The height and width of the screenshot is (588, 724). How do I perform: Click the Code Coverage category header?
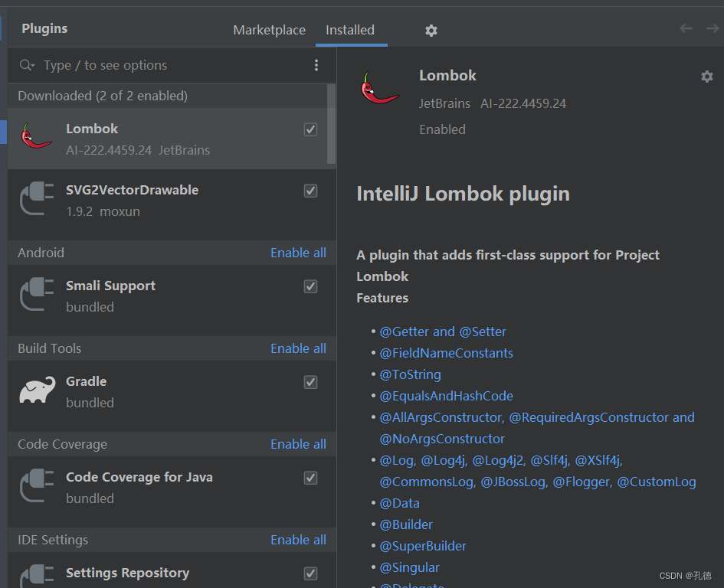coord(62,445)
